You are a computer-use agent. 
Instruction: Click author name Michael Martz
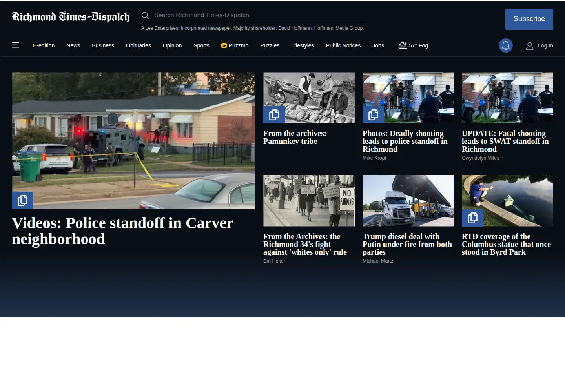pos(378,261)
